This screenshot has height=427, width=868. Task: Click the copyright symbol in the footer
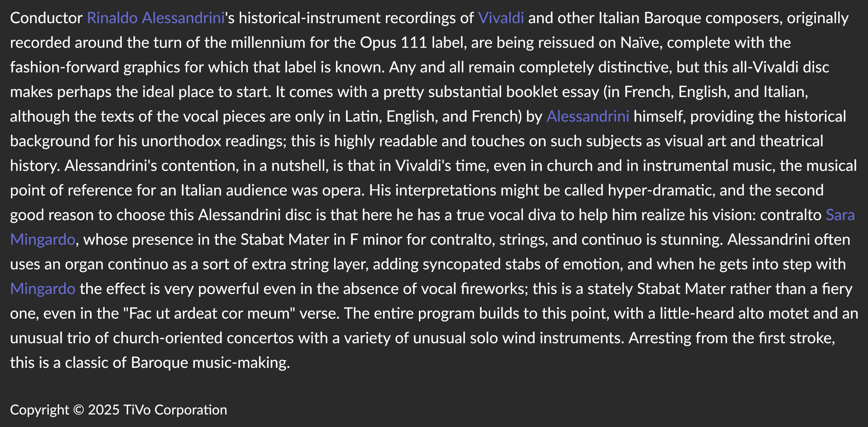click(x=79, y=410)
